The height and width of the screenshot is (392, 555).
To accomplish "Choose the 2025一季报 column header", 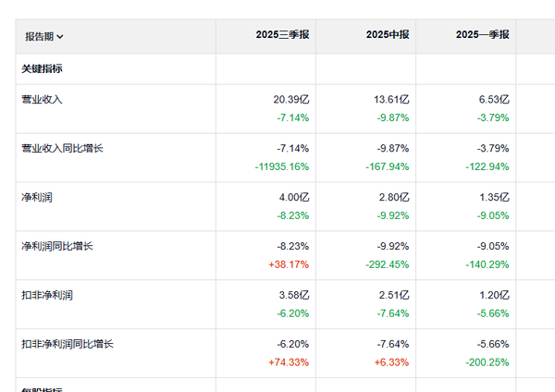I will (483, 35).
